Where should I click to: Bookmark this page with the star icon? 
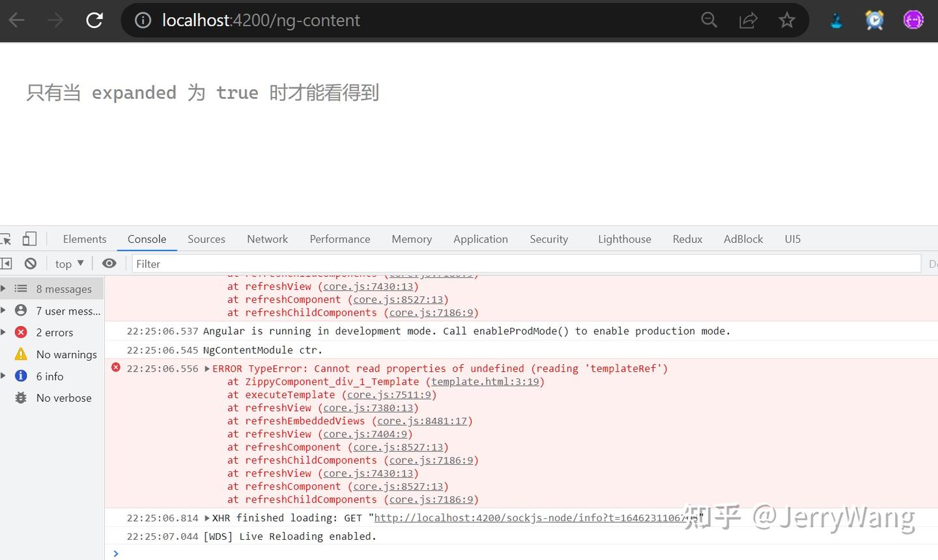pos(787,20)
